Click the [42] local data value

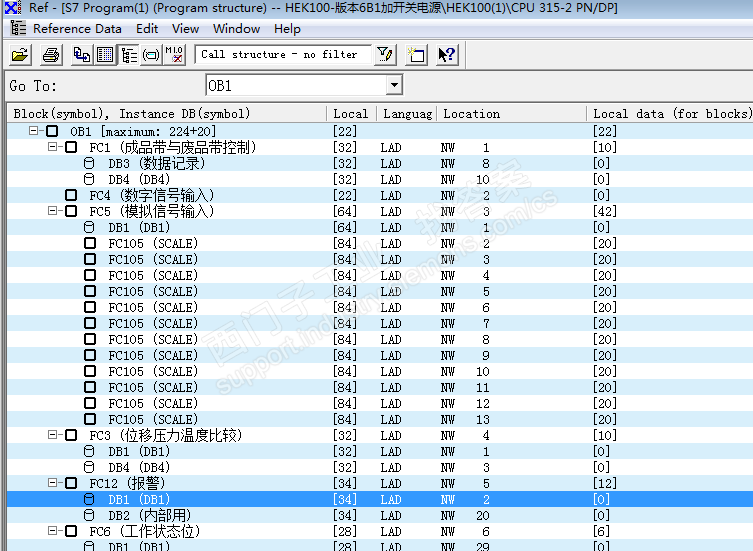click(x=605, y=211)
